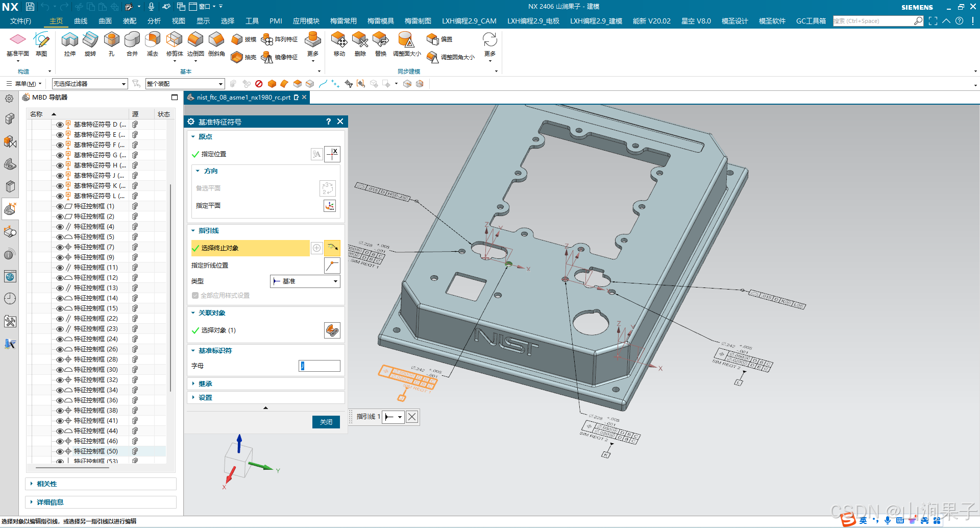Open 更多 in the 同步建模 group

[x=489, y=47]
